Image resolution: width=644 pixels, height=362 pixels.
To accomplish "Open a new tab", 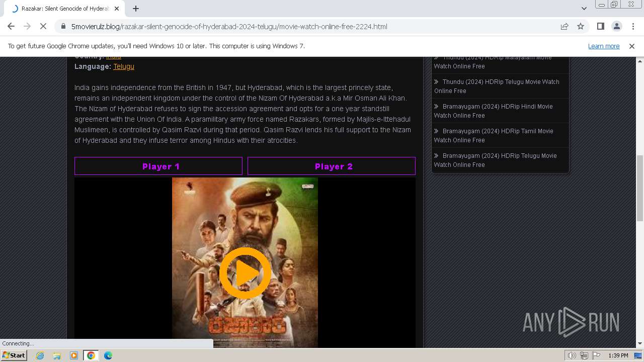I will pyautogui.click(x=136, y=9).
